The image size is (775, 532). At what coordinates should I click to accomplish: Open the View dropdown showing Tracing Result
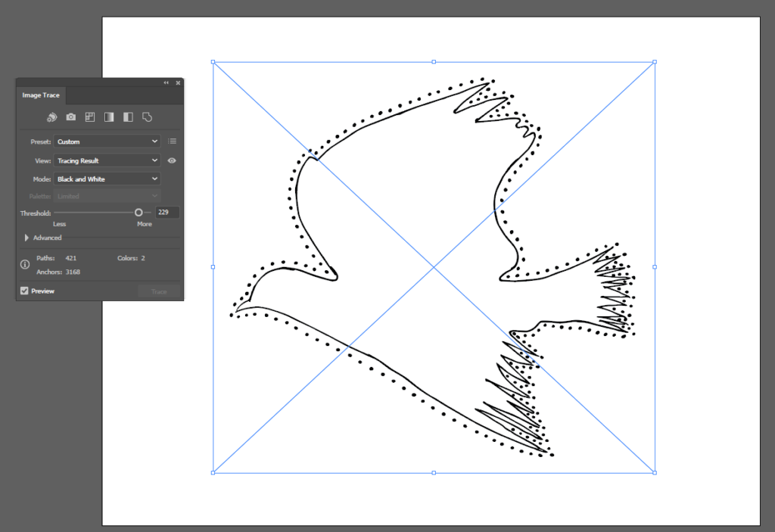(x=107, y=160)
